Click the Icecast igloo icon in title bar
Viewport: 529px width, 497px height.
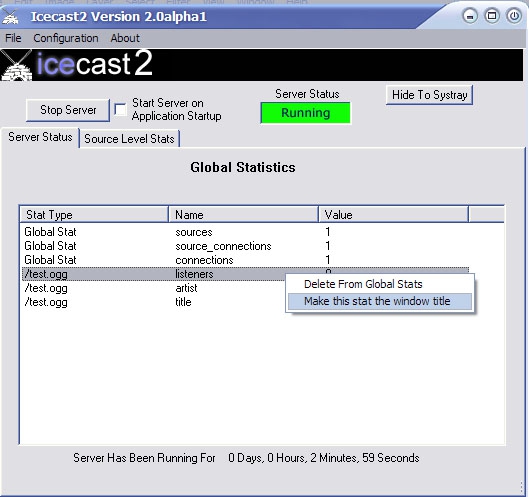pyautogui.click(x=10, y=17)
